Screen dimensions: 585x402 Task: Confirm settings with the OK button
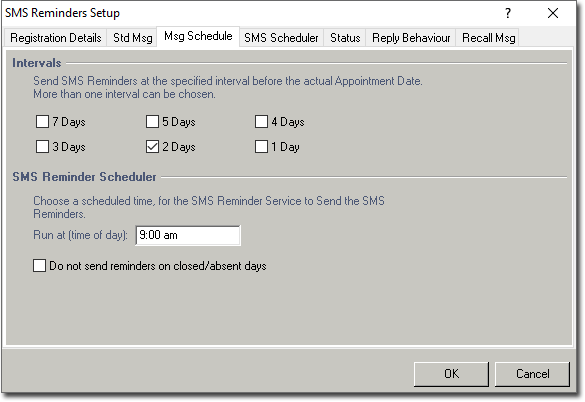click(451, 374)
